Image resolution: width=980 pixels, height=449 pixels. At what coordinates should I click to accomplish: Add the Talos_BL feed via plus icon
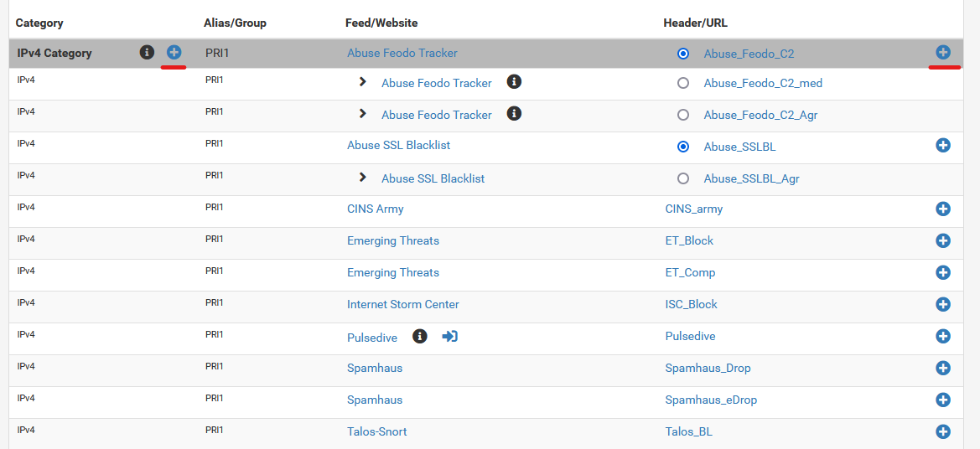[x=943, y=431]
